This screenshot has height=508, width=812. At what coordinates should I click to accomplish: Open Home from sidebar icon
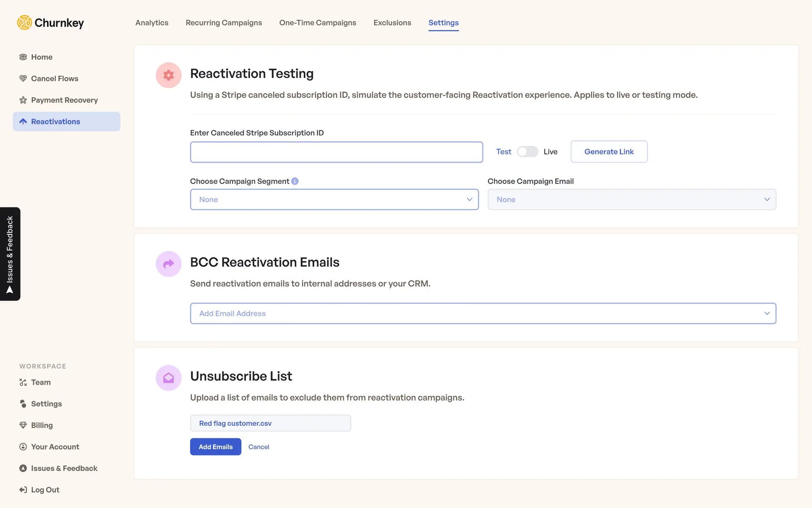tap(23, 57)
